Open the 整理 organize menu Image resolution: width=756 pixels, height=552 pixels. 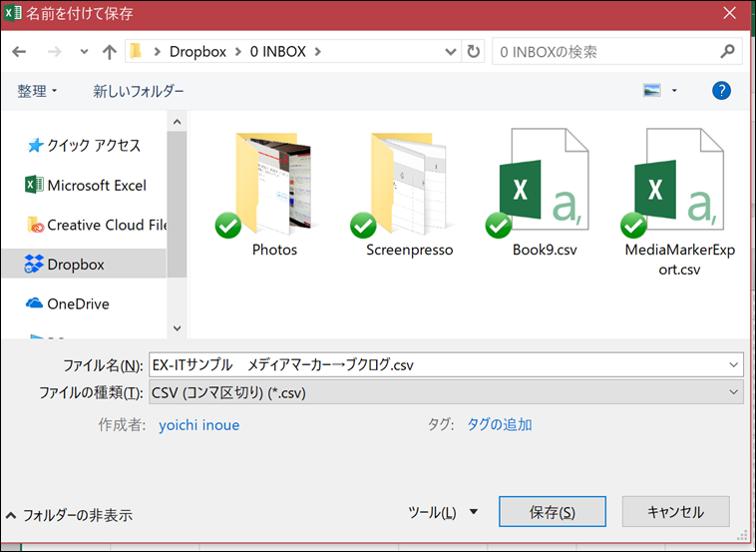click(x=37, y=91)
